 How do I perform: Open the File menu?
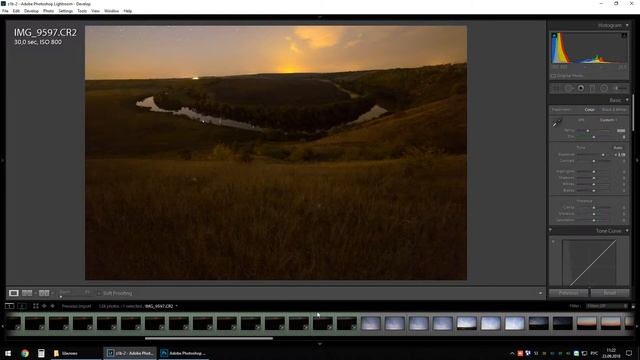click(5, 11)
